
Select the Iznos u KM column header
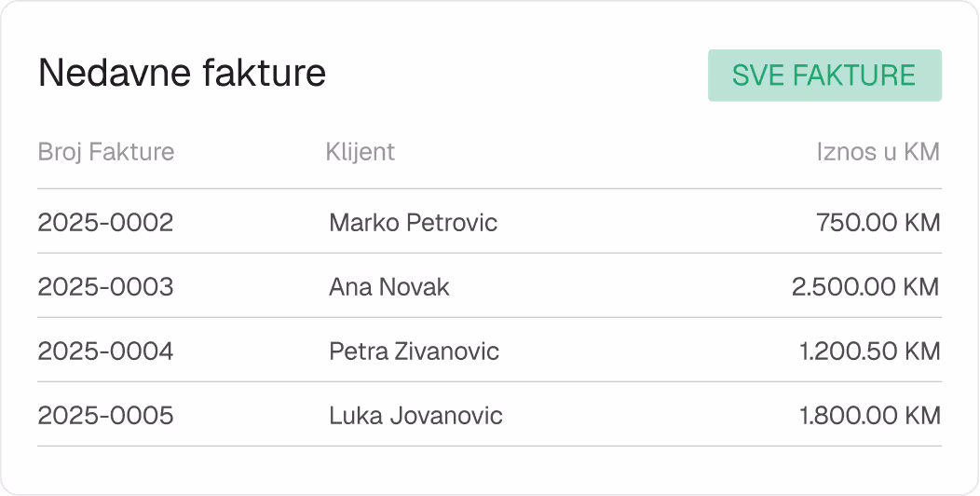(x=878, y=152)
